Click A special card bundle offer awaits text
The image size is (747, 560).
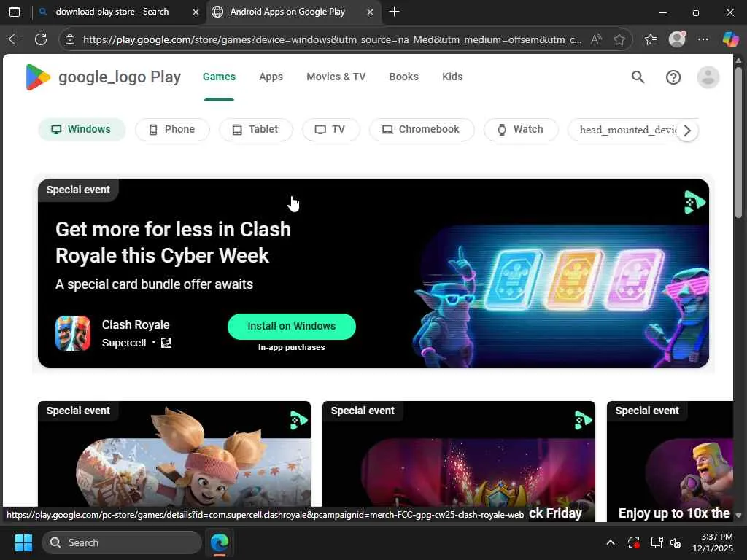(x=155, y=284)
